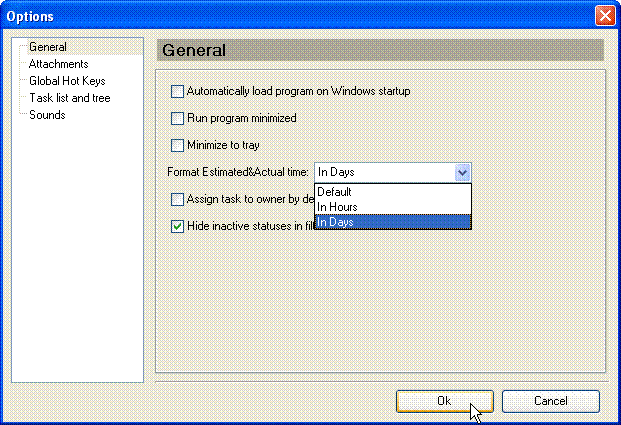
Task: Toggle the Minimize to tray checkbox
Action: pos(178,145)
